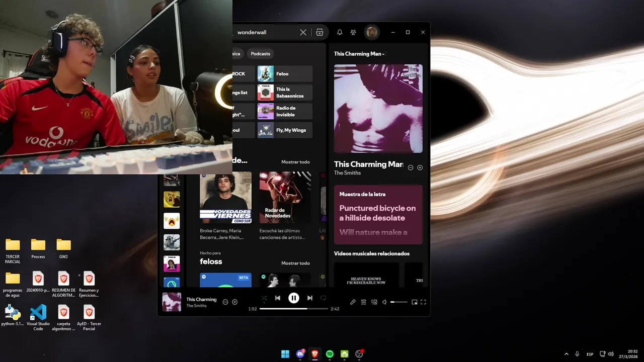Click This Charming Man title in right panel
This screenshot has height=362, width=644.
click(368, 164)
